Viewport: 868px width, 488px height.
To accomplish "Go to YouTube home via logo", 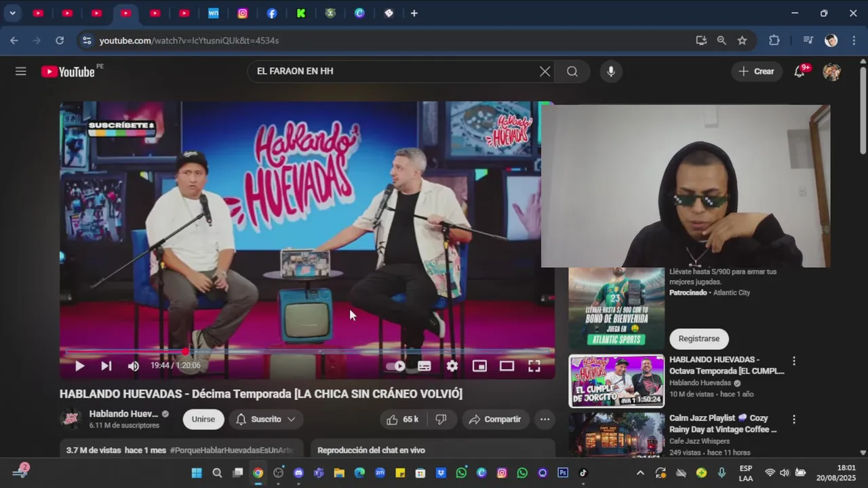I will (68, 71).
